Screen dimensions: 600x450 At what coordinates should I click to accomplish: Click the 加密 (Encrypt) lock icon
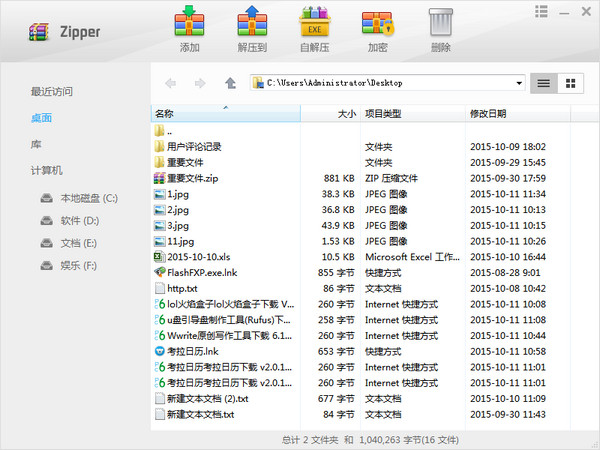click(x=378, y=22)
